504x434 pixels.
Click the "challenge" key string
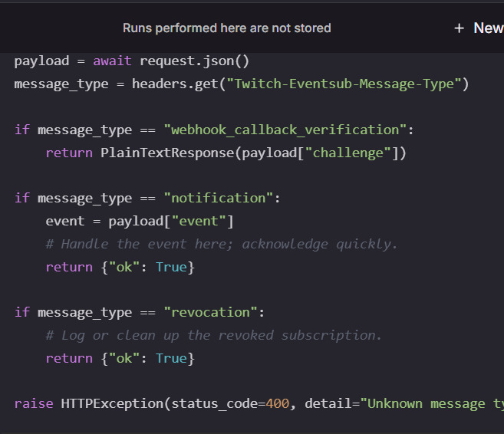click(x=348, y=153)
